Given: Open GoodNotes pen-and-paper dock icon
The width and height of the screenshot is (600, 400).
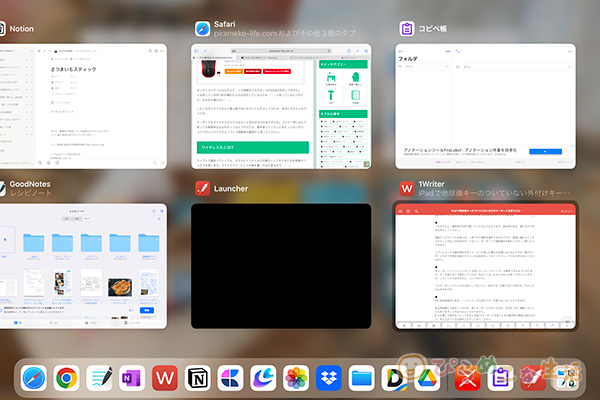Looking at the screenshot, I should (99, 378).
